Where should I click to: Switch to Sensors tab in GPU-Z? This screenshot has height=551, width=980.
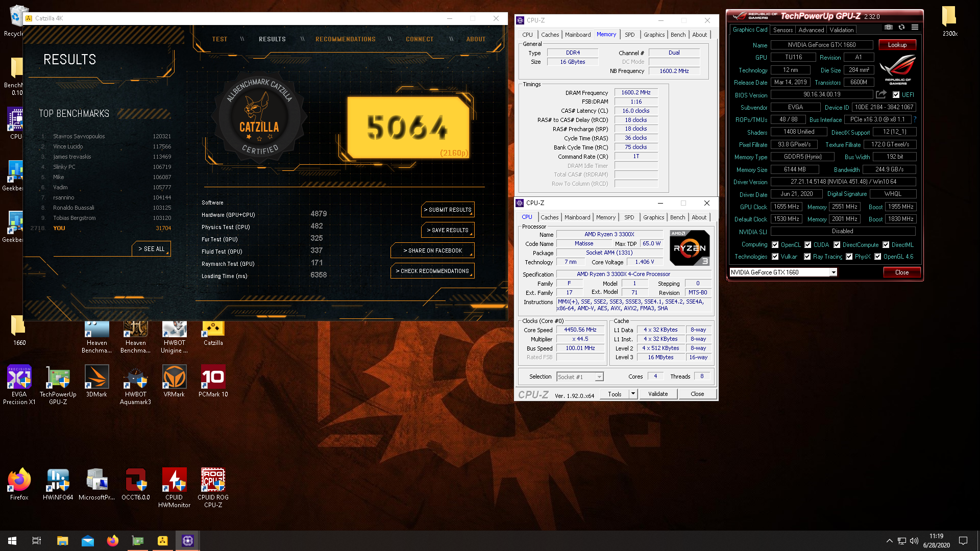(x=782, y=30)
